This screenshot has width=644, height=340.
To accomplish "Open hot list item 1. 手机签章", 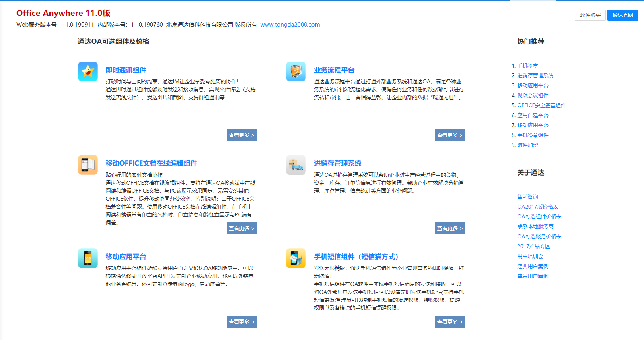I will point(527,66).
